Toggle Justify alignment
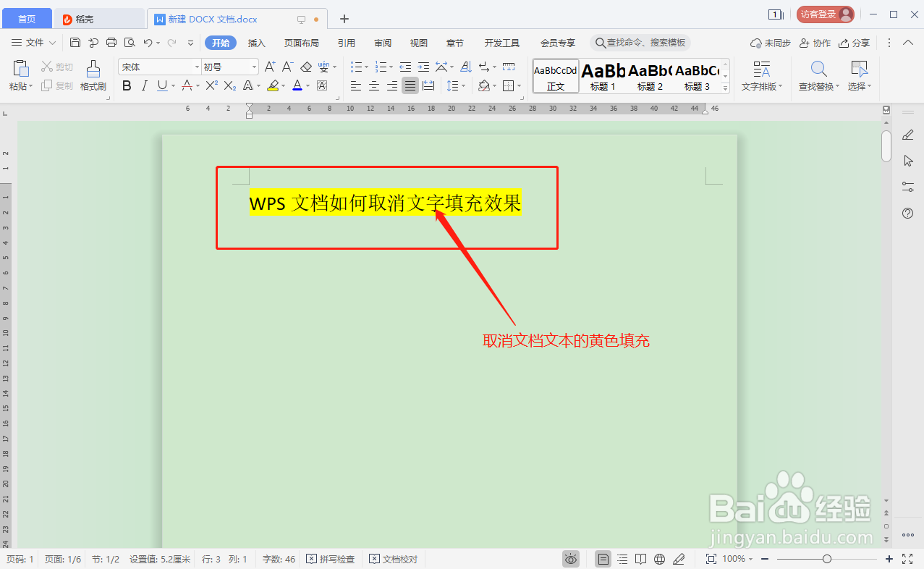The image size is (924, 569). [410, 86]
